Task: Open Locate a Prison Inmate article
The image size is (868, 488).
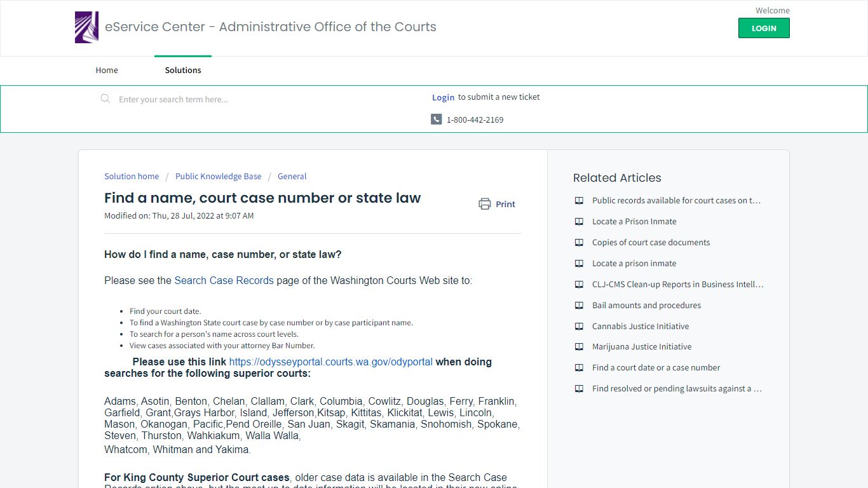Action: click(x=634, y=221)
